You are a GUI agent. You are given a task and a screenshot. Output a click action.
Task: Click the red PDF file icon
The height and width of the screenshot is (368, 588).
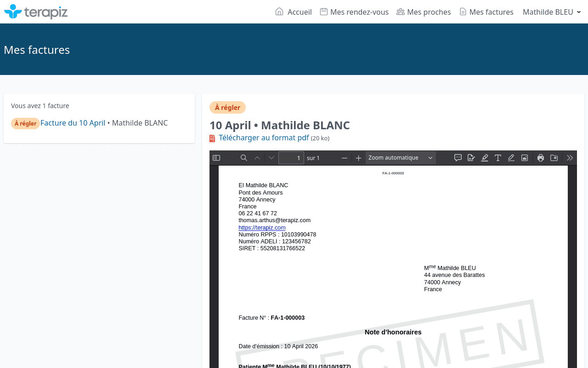pos(212,138)
